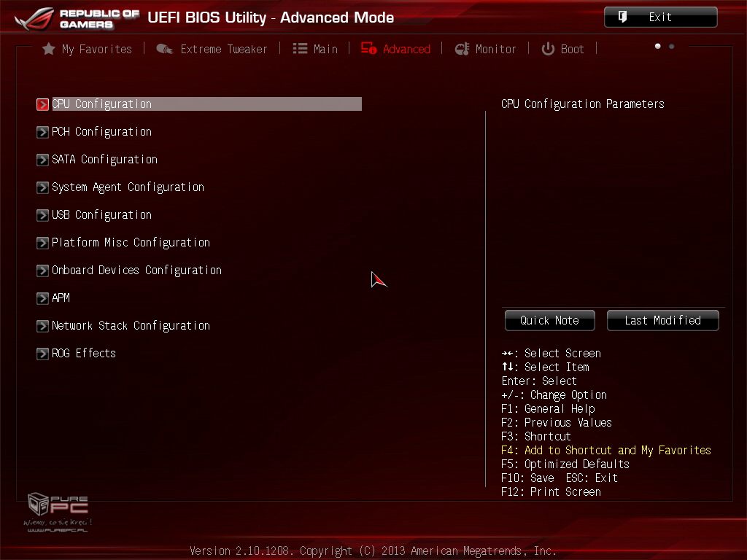Viewport: 747px width, 560px height.
Task: Click arrow icon beside USB Configuration
Action: click(x=42, y=215)
